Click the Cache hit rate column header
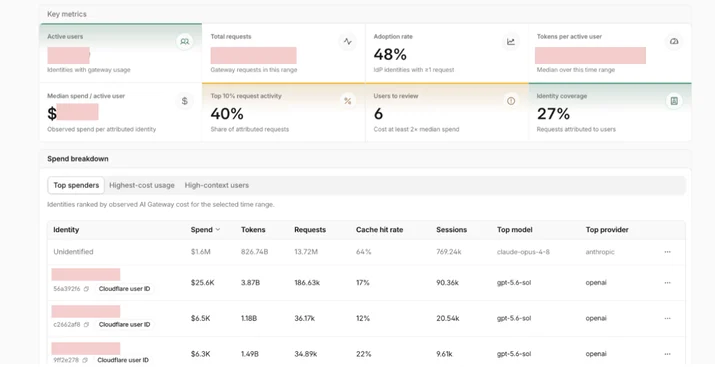This screenshot has width=715, height=367. (x=379, y=230)
